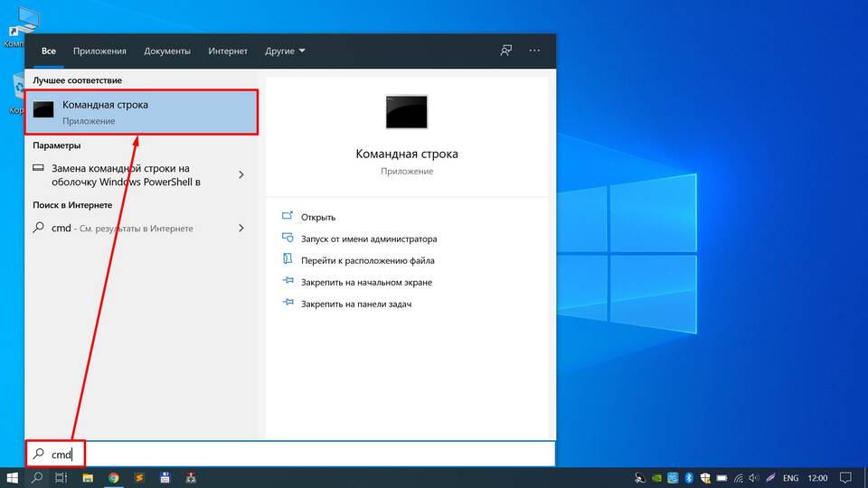The image size is (868, 488).
Task: Click the Windows Start button
Action: click(x=13, y=477)
